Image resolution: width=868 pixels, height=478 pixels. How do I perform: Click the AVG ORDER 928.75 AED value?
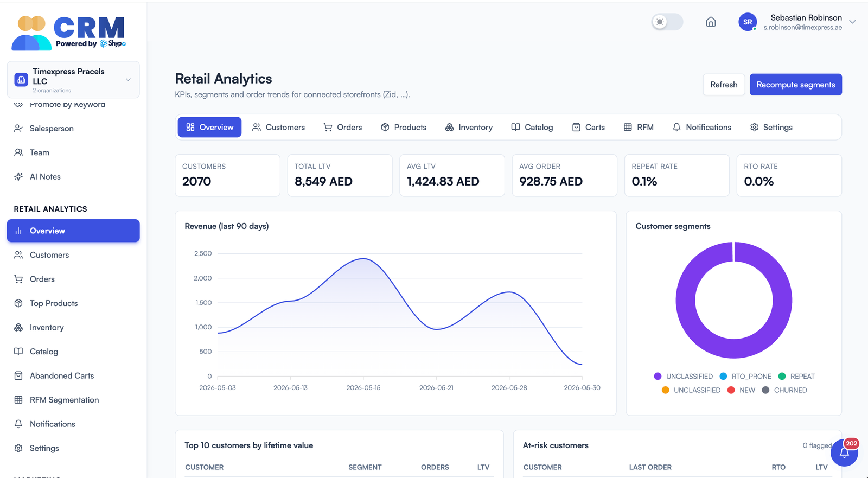click(551, 181)
